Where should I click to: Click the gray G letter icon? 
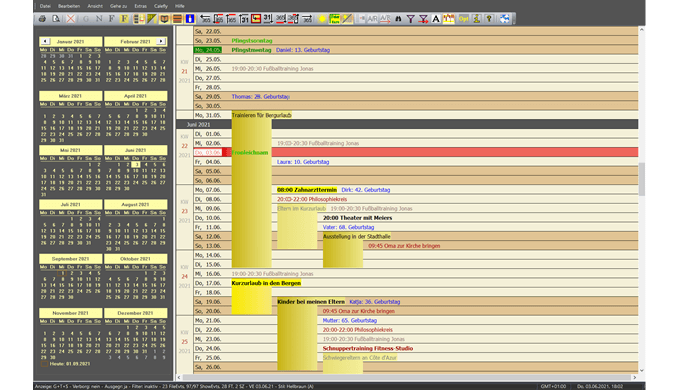pos(86,19)
